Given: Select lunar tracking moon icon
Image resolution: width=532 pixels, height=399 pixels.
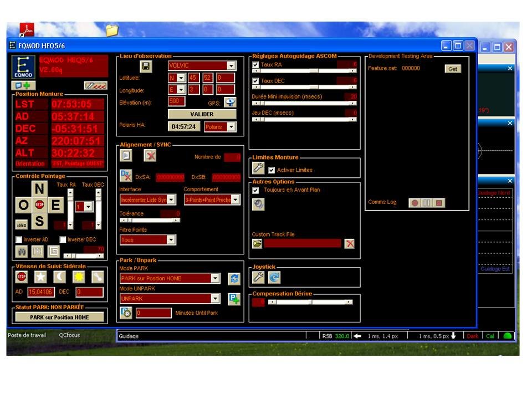Looking at the screenshot, I should click(x=60, y=277).
